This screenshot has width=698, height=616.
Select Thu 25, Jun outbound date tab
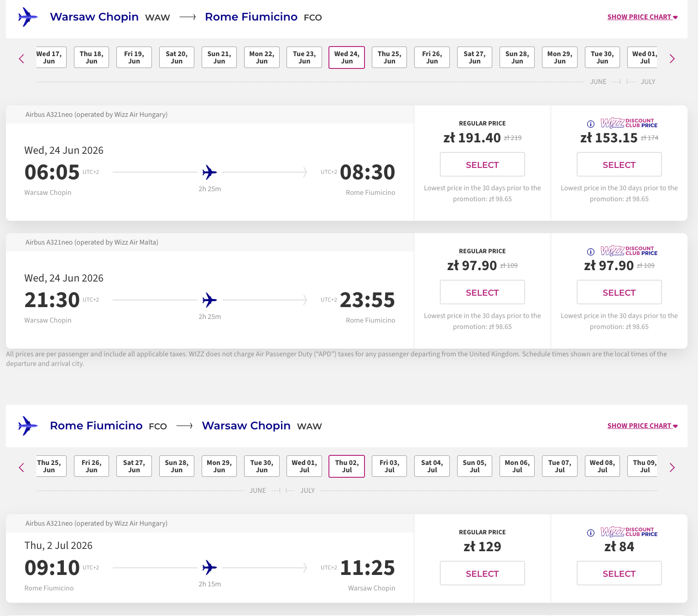click(389, 57)
